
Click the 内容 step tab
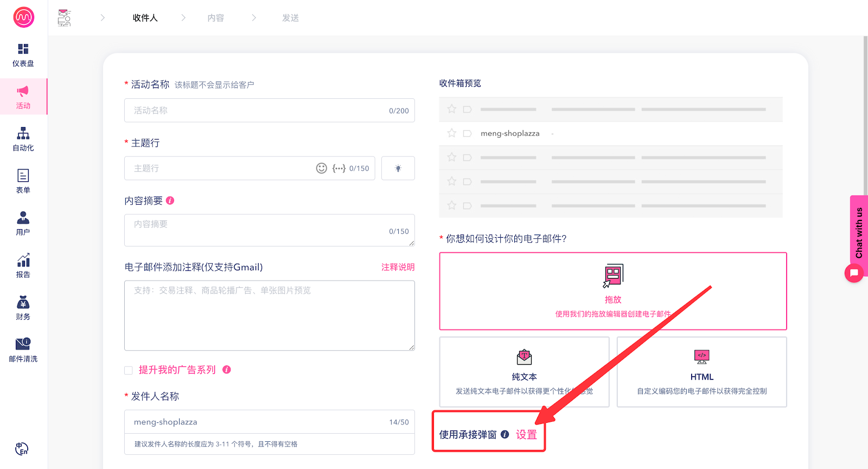coord(215,18)
